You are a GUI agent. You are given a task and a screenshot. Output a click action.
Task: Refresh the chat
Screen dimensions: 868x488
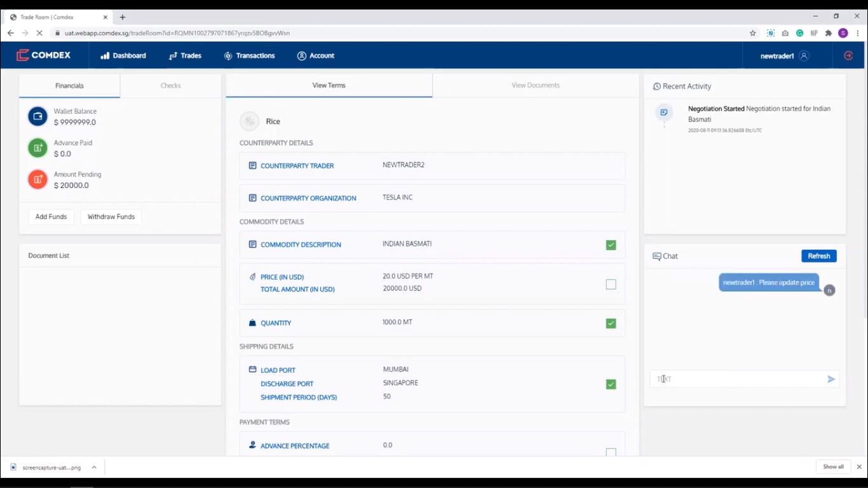point(819,256)
